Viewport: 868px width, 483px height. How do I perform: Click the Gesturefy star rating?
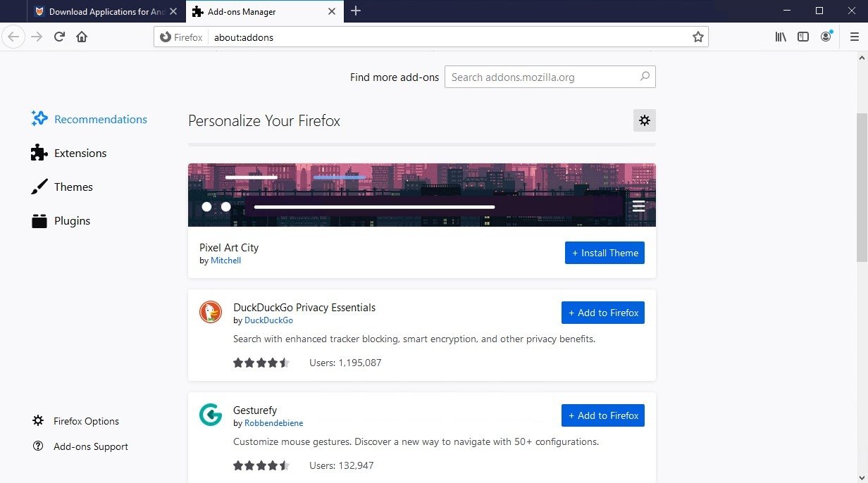click(261, 465)
